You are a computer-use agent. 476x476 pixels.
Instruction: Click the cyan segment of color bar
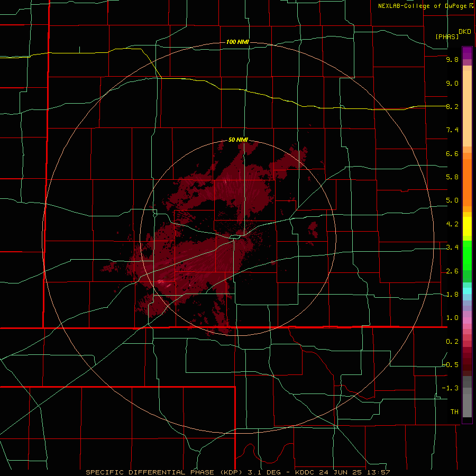point(467,291)
